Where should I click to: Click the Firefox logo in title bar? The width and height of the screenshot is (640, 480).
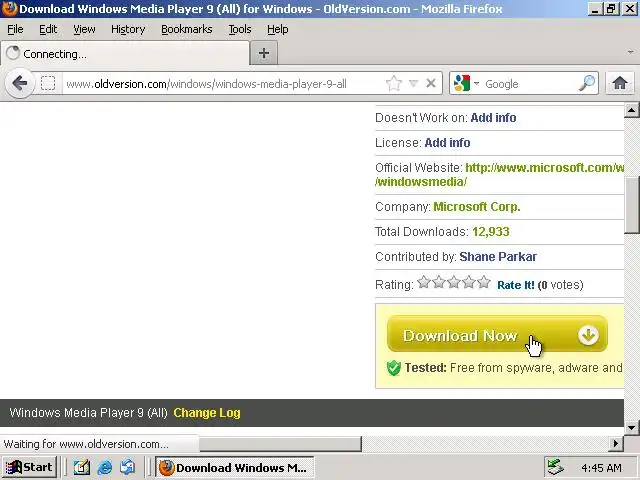[x=9, y=9]
